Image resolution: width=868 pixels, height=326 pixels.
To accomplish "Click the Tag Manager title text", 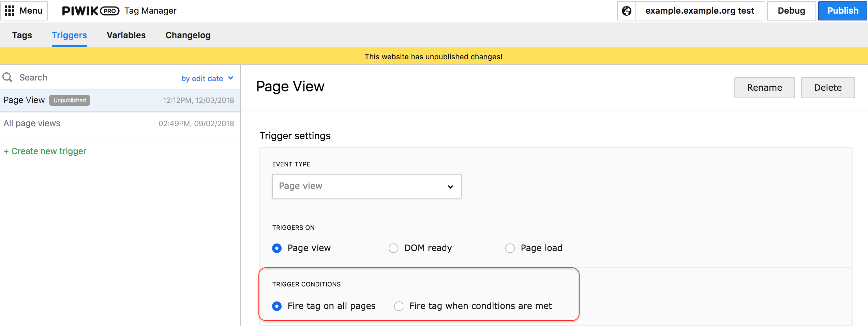I will coord(150,11).
